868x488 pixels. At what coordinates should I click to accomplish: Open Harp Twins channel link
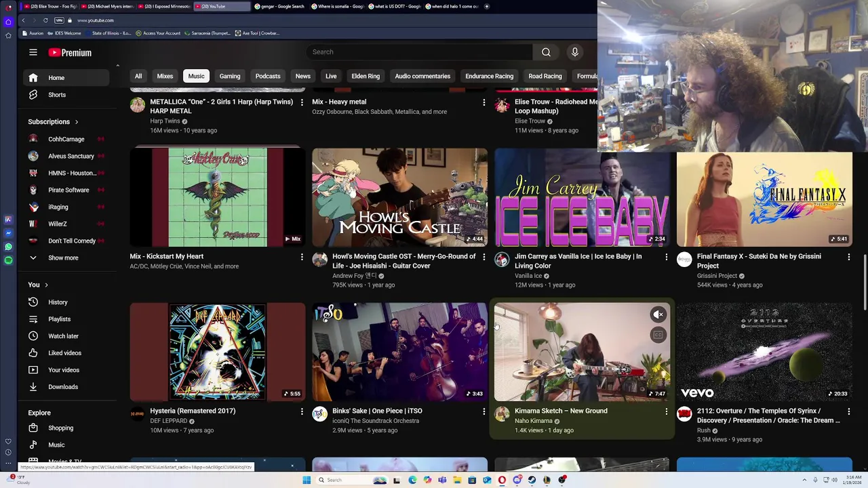click(x=165, y=121)
